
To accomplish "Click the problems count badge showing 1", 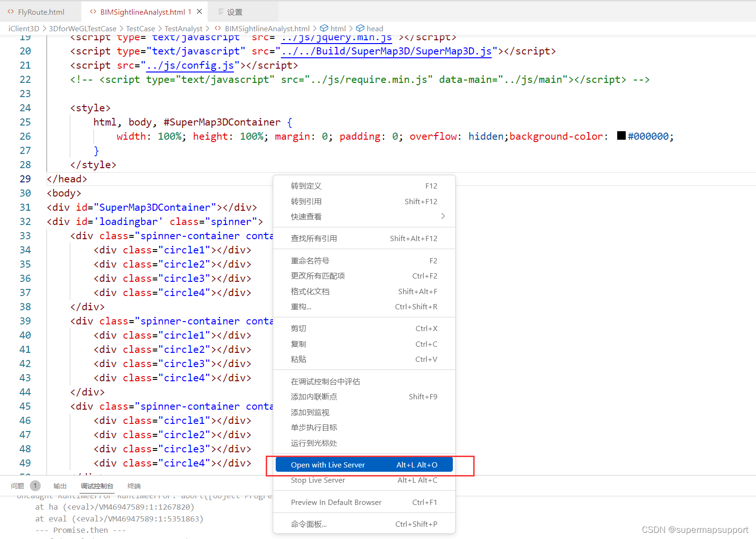I will click(35, 485).
